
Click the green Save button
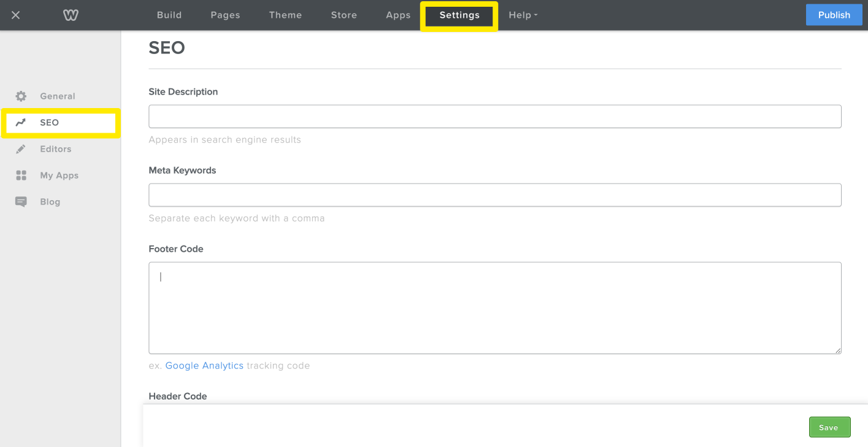[829, 427]
